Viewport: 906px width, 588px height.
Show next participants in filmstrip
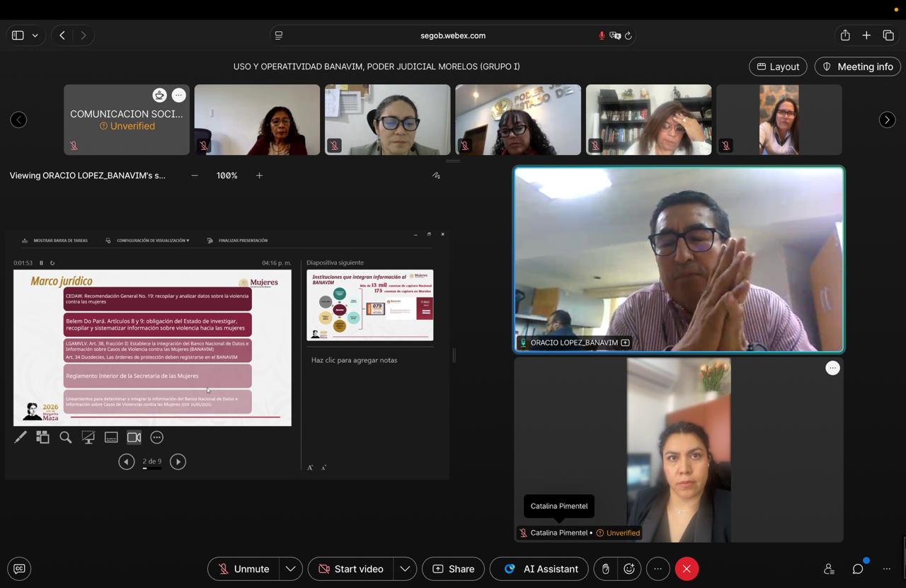point(887,120)
